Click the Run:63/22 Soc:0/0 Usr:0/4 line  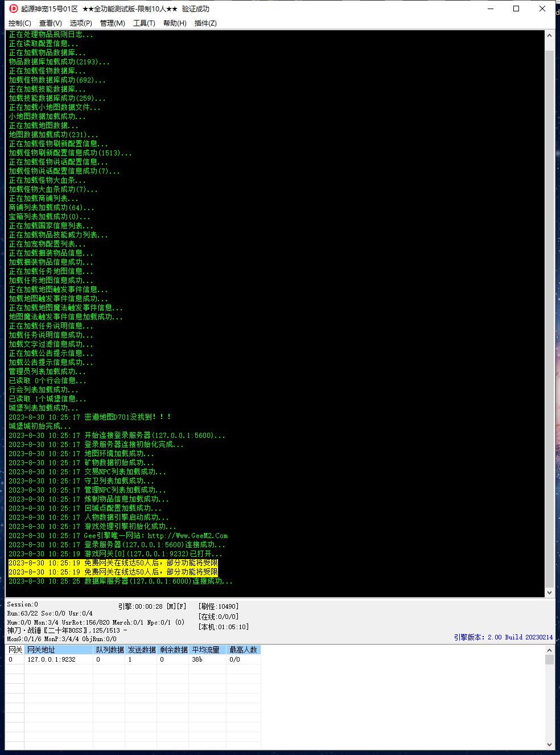click(x=50, y=613)
